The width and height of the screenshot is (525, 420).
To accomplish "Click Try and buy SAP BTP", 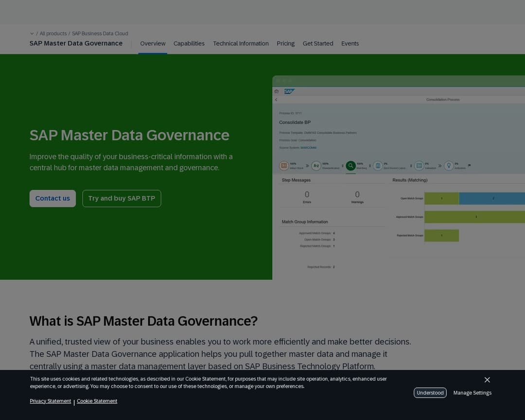I will pos(122,199).
